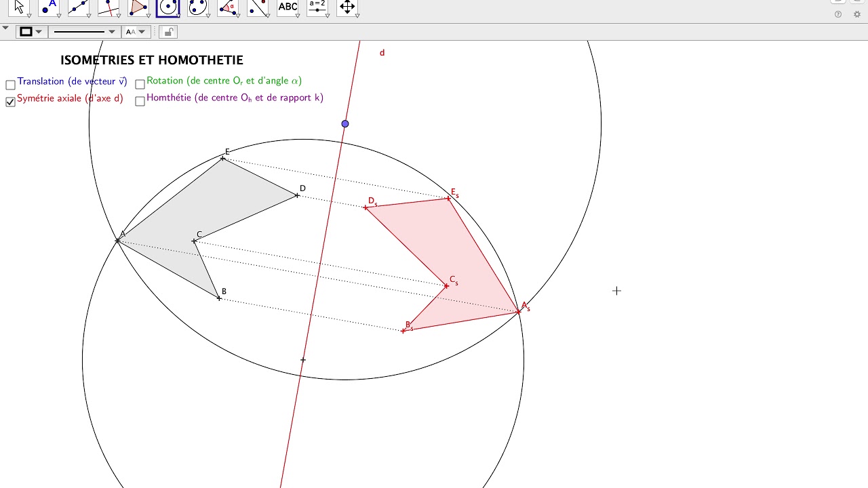The width and height of the screenshot is (868, 488).
Task: Select the Slider a=2 tool
Action: pyautogui.click(x=317, y=7)
